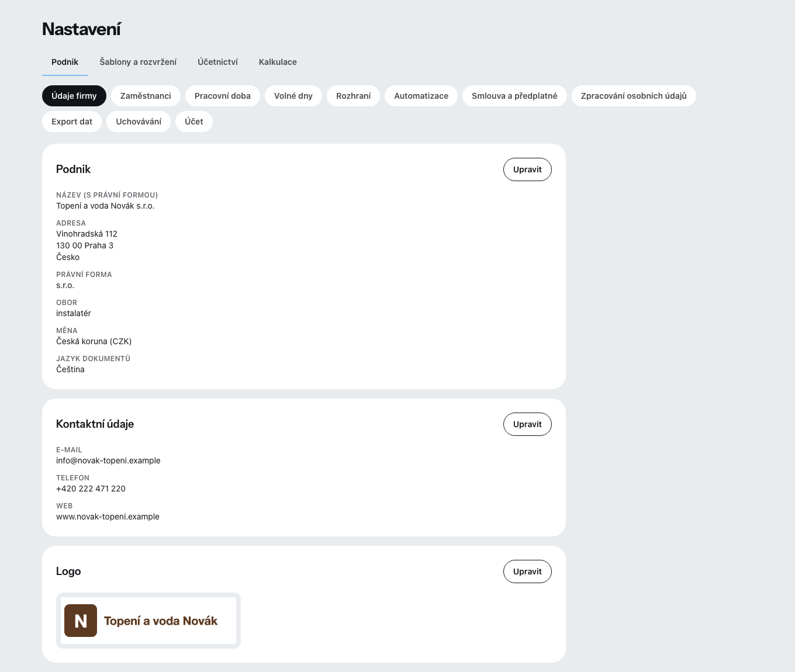The height and width of the screenshot is (672, 795).
Task: Switch to Šablony a rozvržení tab
Action: (138, 62)
